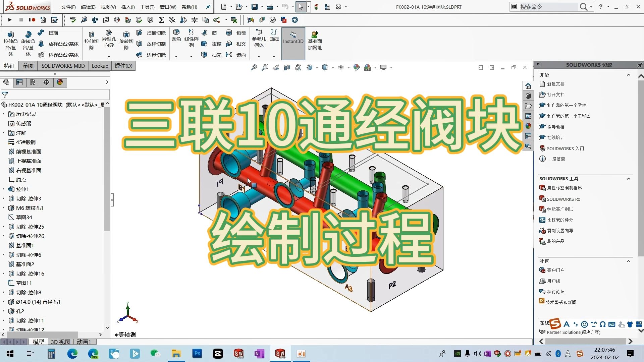Open the DimXpertManager tab icon
This screenshot has width=644, height=362.
click(46, 82)
